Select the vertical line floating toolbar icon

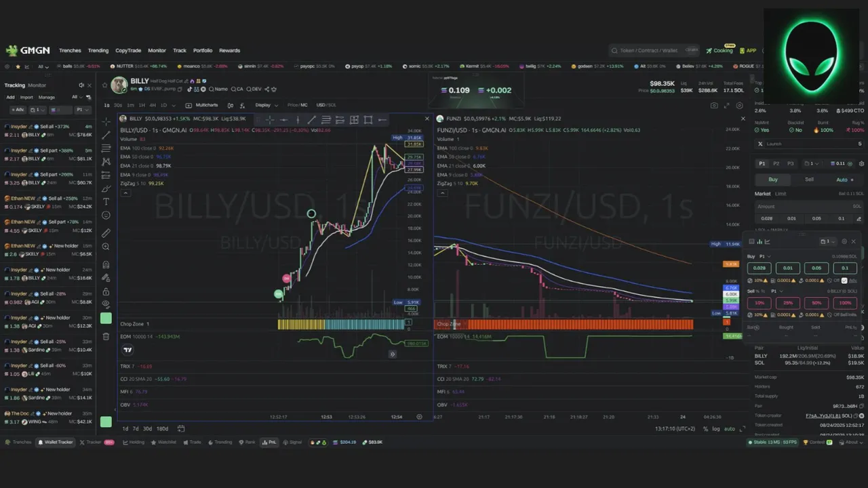tap(297, 120)
